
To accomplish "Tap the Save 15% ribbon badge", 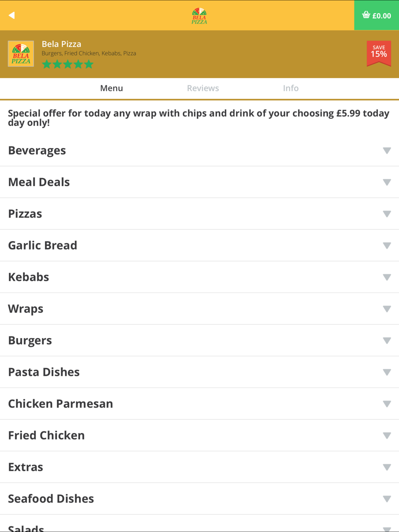I will tap(379, 53).
